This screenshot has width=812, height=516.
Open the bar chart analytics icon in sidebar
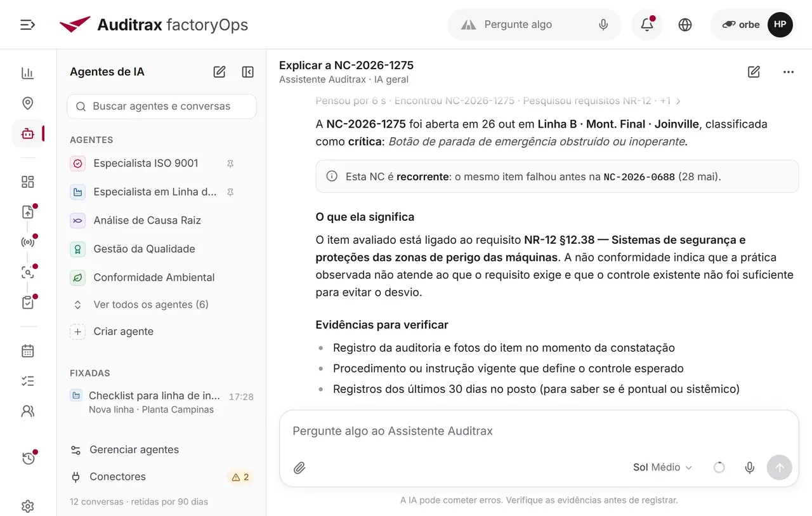coord(27,73)
